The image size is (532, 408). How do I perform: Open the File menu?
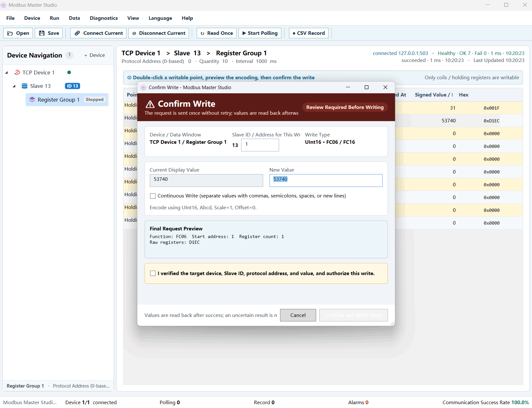[11, 18]
